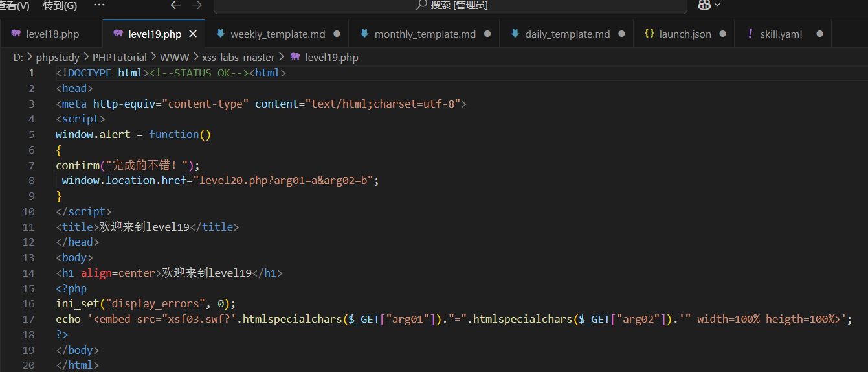Click the markdown icon on weekly_template.md tab
The width and height of the screenshot is (868, 372).
click(x=220, y=34)
